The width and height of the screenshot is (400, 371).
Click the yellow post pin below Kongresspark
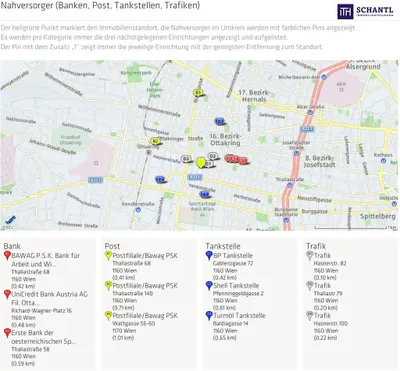tap(198, 92)
